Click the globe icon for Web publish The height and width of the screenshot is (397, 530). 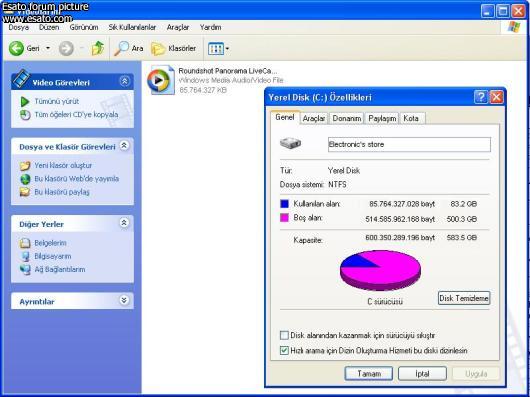click(25, 179)
